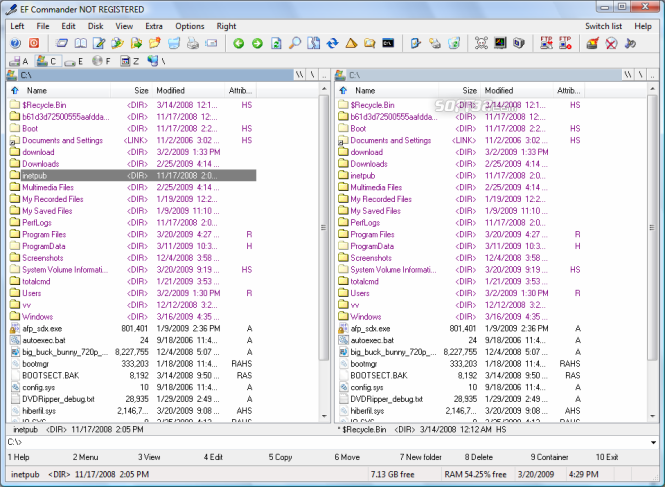Click the burning drive toolbar icon

[x=592, y=43]
